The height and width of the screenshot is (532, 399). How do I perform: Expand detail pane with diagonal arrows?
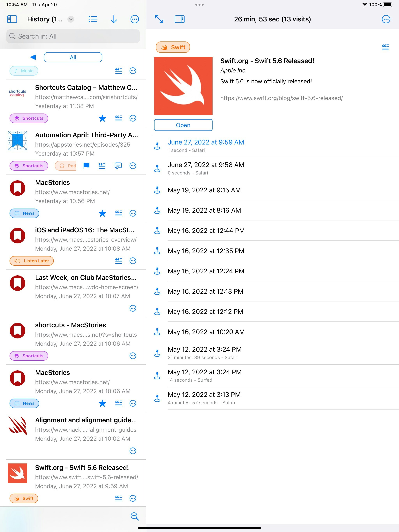click(159, 19)
